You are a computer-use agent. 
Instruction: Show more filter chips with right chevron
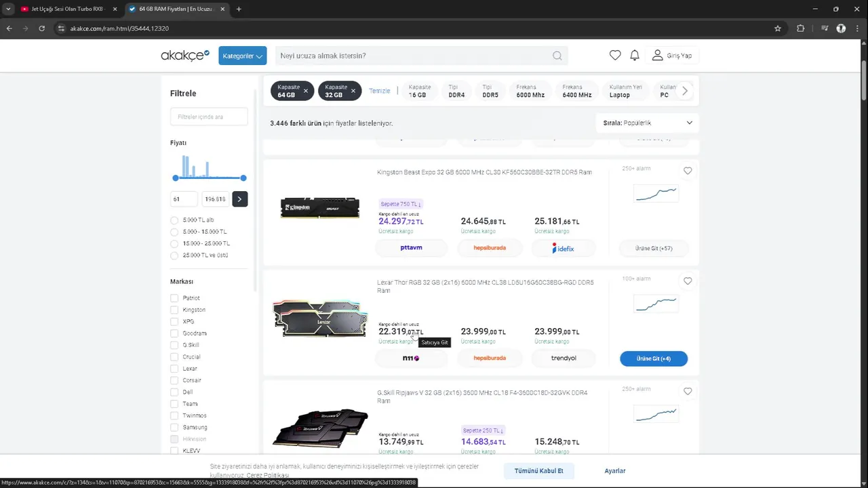[x=685, y=91]
